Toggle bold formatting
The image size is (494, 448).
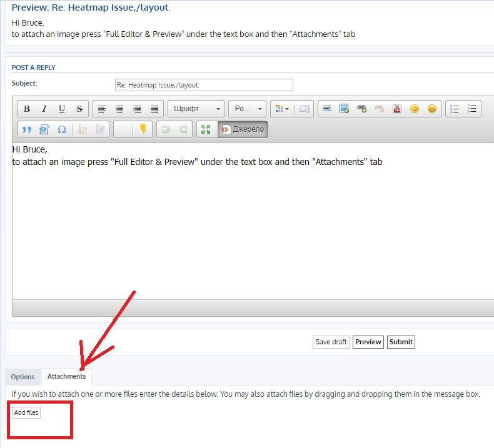(x=27, y=109)
